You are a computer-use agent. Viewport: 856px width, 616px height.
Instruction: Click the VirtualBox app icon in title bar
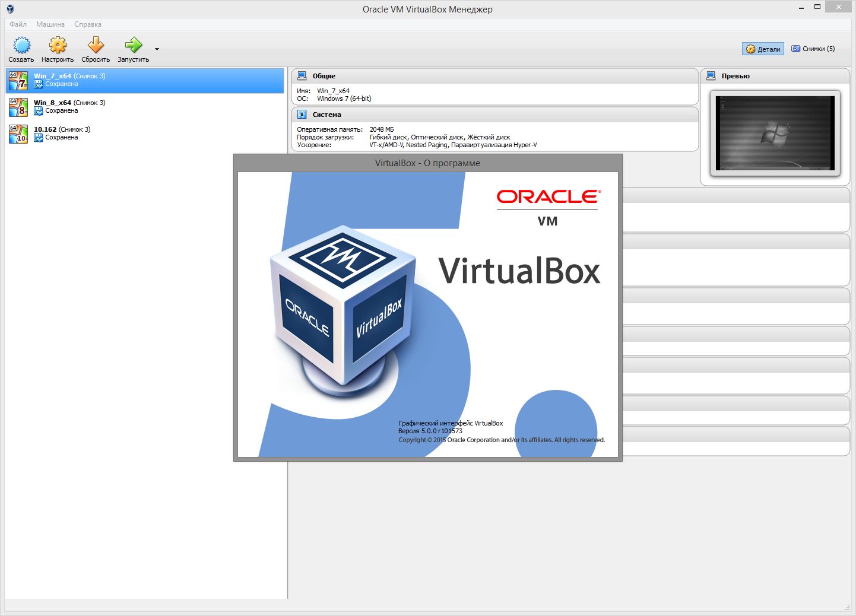pyautogui.click(x=10, y=9)
